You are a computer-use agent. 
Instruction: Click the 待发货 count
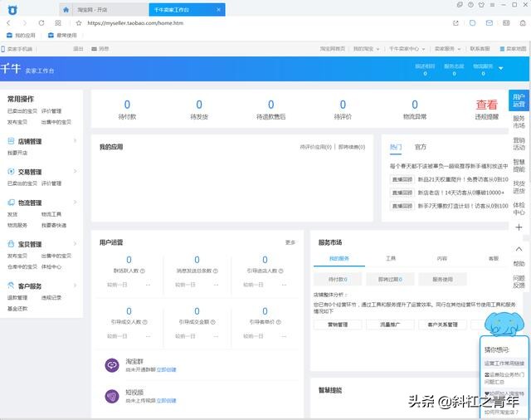[199, 105]
